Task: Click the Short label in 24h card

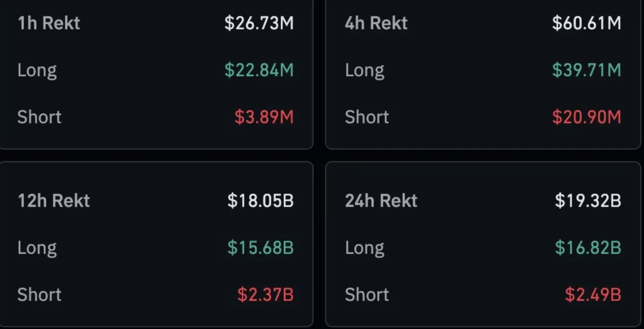Action: click(x=367, y=294)
